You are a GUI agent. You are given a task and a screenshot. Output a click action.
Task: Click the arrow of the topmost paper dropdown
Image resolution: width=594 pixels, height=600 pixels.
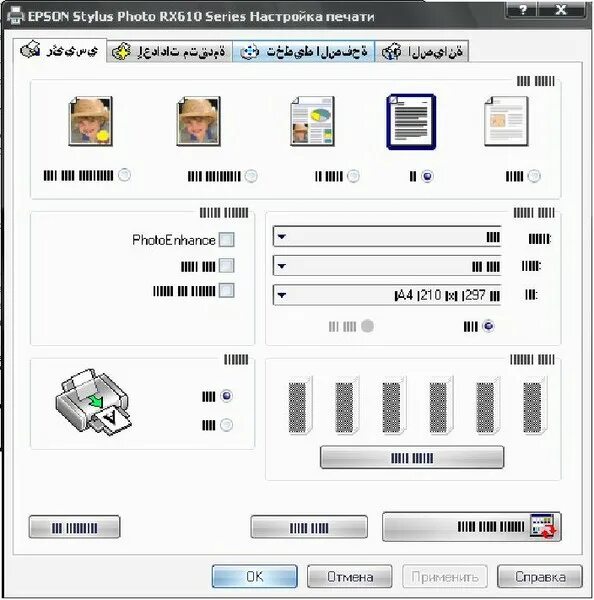pos(282,237)
